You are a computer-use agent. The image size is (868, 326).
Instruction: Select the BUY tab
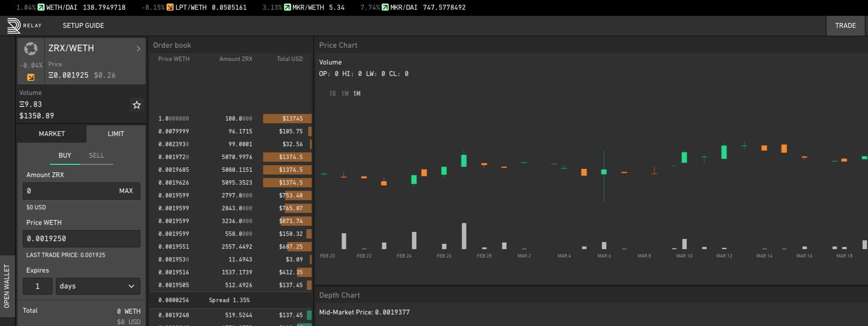click(65, 155)
